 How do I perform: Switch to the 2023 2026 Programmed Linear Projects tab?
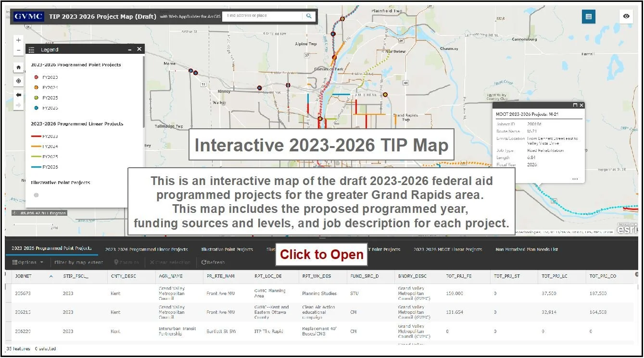[x=147, y=249]
